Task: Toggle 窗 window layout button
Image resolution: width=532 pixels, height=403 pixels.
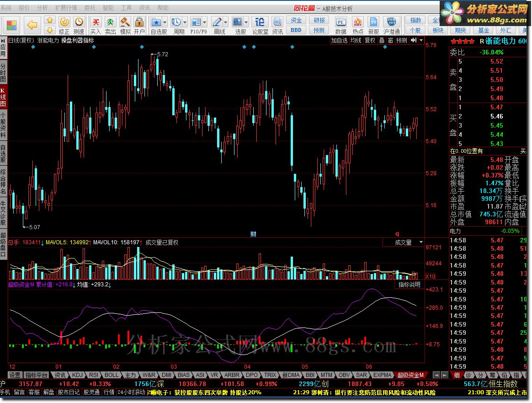Action: click(x=390, y=40)
